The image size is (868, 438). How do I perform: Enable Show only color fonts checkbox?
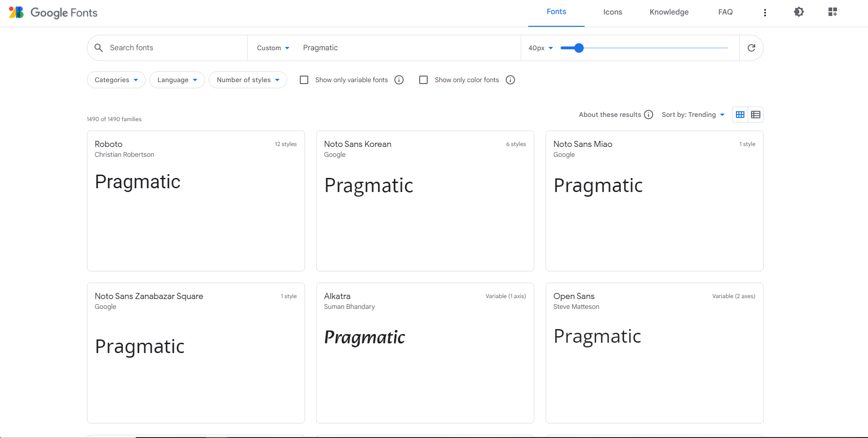tap(423, 80)
